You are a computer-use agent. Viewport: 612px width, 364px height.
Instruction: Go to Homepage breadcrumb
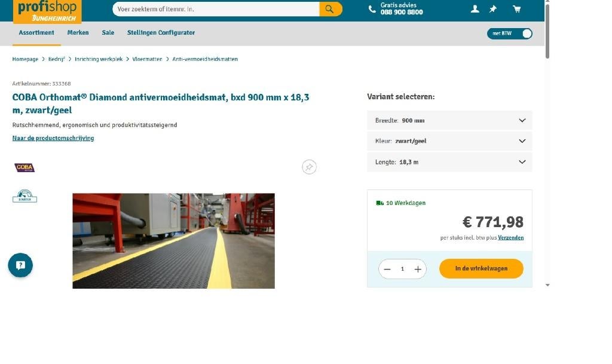(25, 59)
